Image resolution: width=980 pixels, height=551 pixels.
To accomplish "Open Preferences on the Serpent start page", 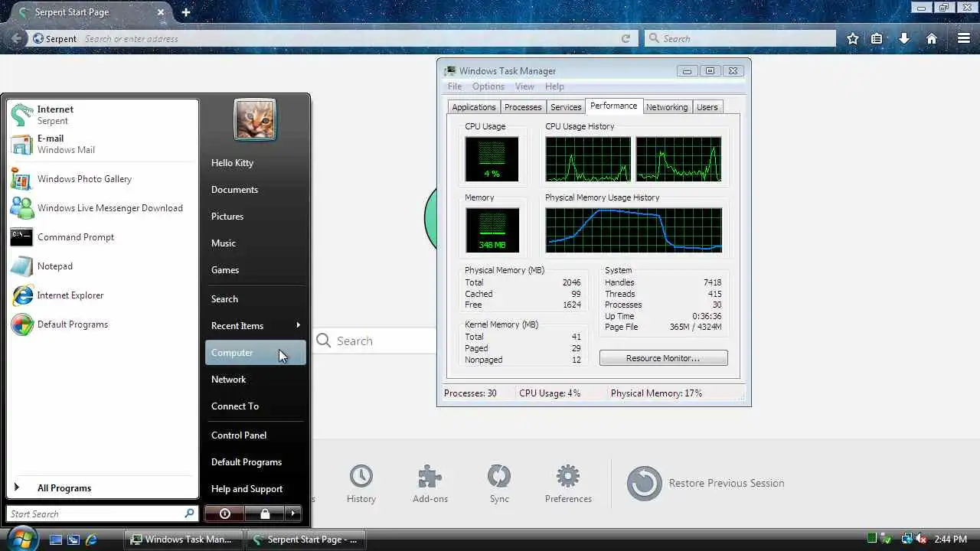I will [x=568, y=484].
